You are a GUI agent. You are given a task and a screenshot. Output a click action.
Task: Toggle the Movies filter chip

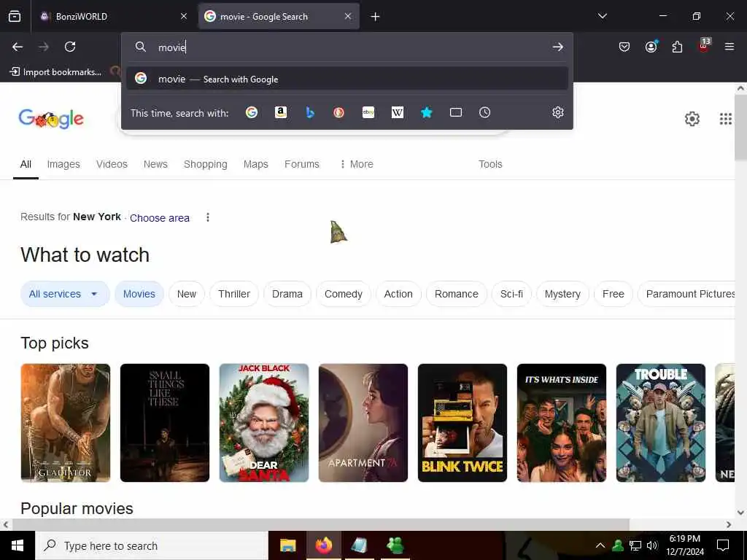139,294
